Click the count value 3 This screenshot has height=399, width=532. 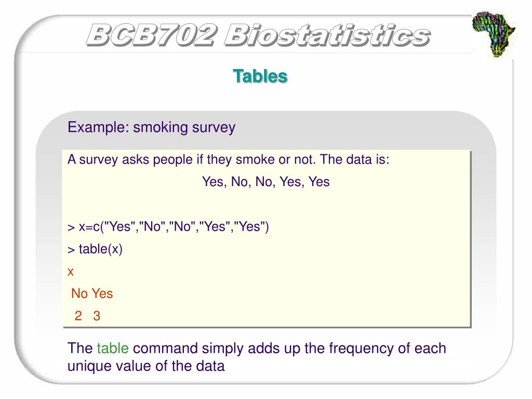[97, 316]
